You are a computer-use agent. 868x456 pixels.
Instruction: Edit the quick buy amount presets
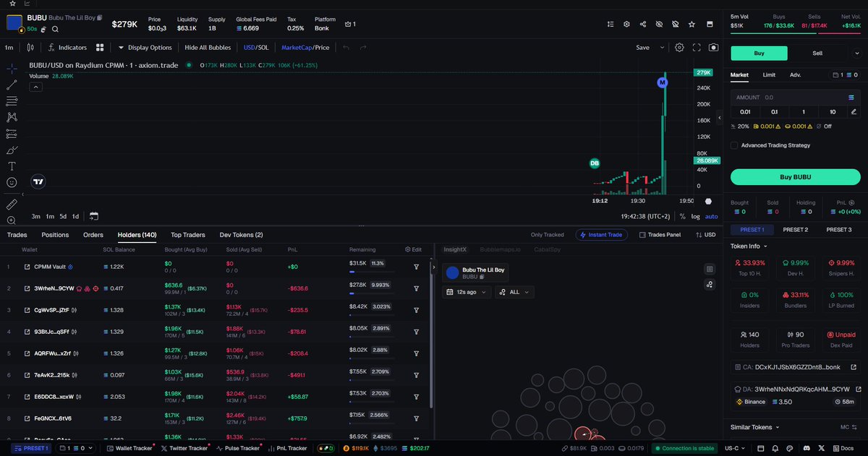pyautogui.click(x=854, y=112)
